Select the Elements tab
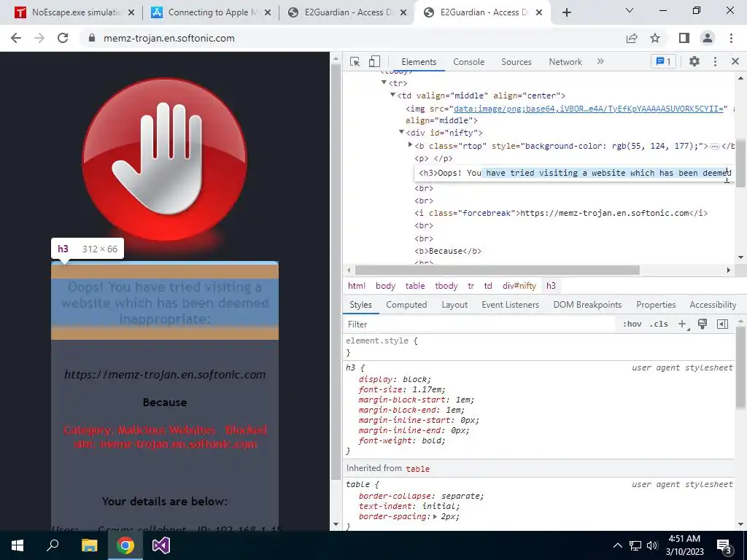 click(x=419, y=62)
